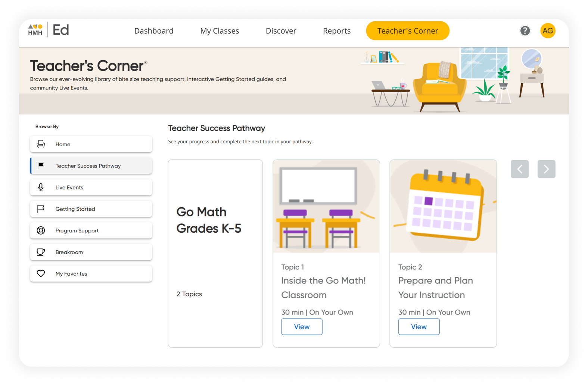View Topic 1 Inside the Go Math! Classroom
588x386 pixels.
[302, 327]
